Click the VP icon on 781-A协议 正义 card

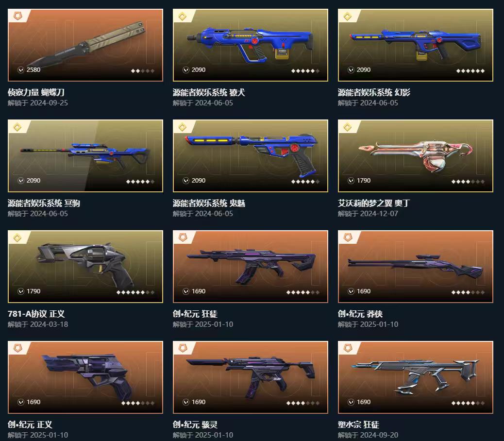21,291
